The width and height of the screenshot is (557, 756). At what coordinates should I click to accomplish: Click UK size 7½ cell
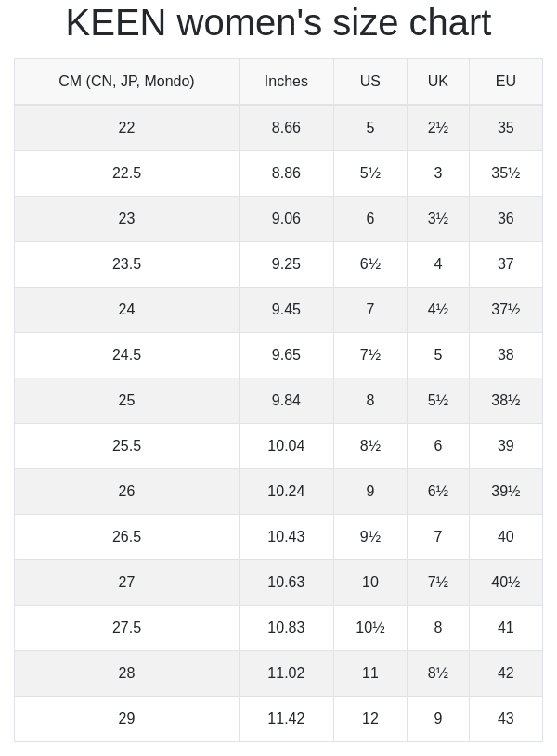(x=438, y=582)
